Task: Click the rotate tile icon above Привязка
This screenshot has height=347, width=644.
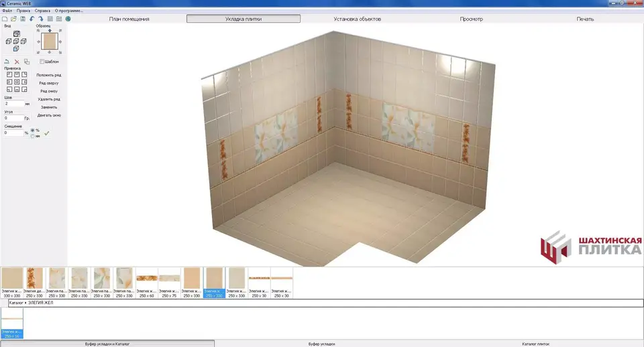Action: click(x=7, y=62)
